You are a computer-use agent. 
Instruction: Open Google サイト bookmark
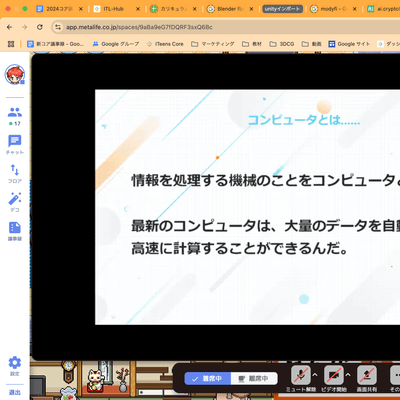coord(349,44)
